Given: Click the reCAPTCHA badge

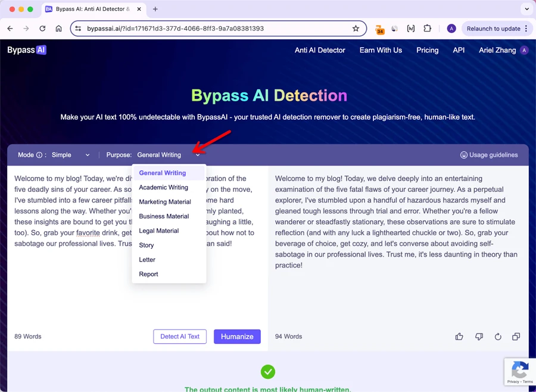Looking at the screenshot, I should [x=520, y=372].
